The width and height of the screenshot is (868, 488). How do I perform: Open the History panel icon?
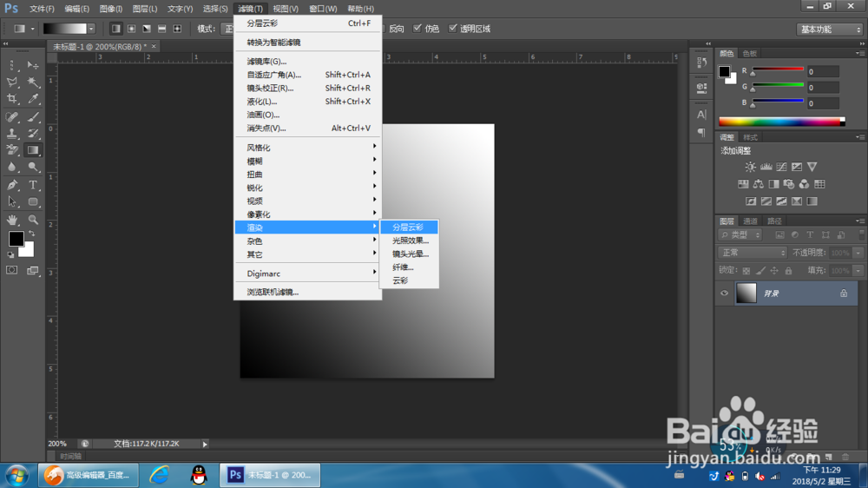coord(702,63)
